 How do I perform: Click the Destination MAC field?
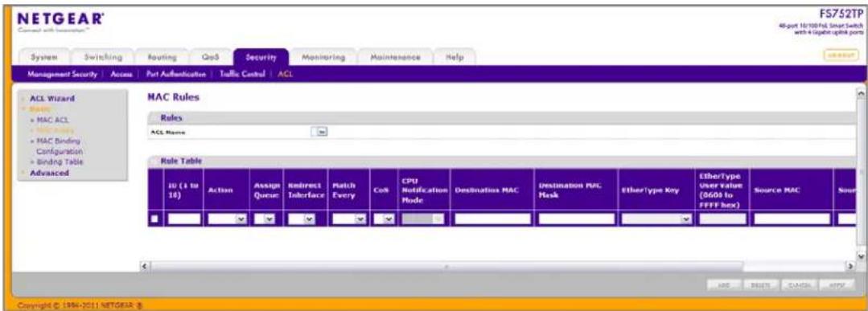(492, 219)
